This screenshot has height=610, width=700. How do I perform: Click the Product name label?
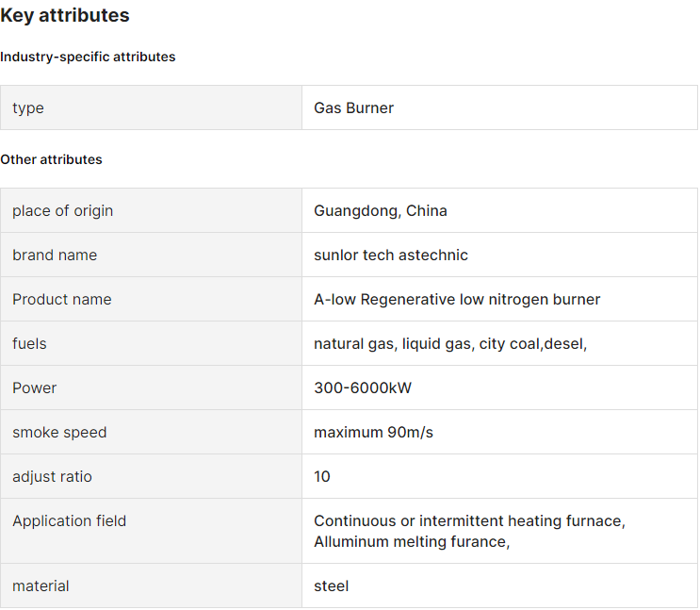click(61, 300)
